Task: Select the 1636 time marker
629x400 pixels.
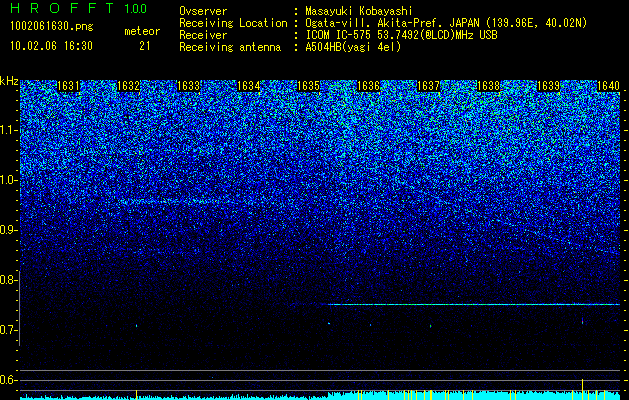Action: (368, 86)
